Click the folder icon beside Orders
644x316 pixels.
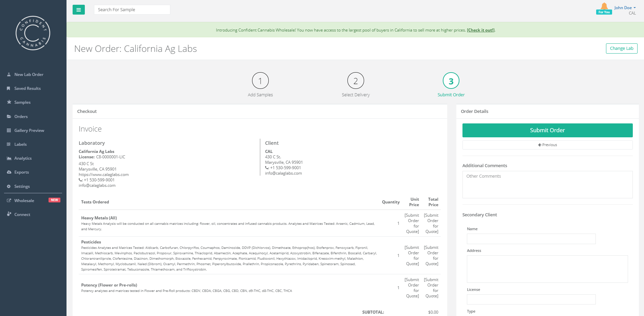point(9,117)
